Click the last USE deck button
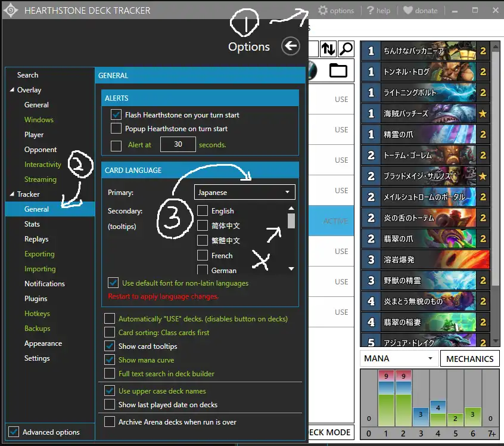 (x=341, y=312)
